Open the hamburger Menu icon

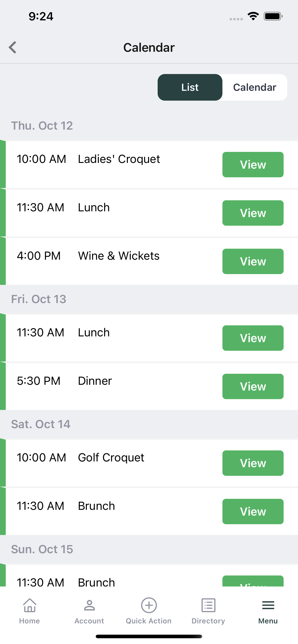point(268,605)
